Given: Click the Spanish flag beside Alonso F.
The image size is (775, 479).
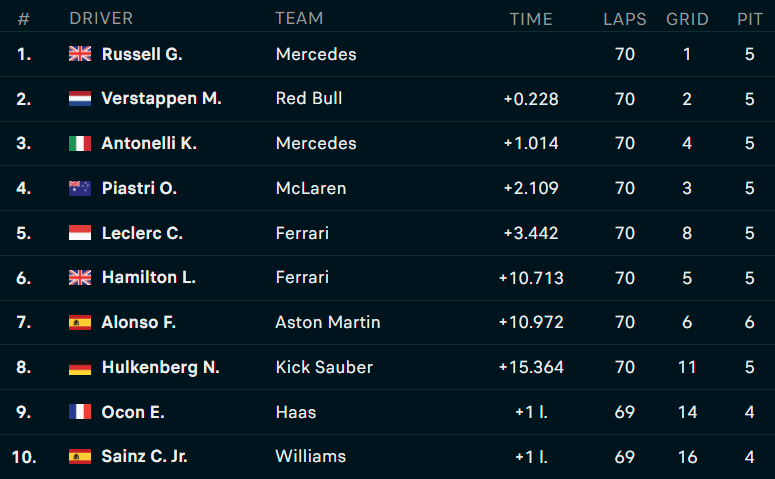Looking at the screenshot, I should coord(80,322).
